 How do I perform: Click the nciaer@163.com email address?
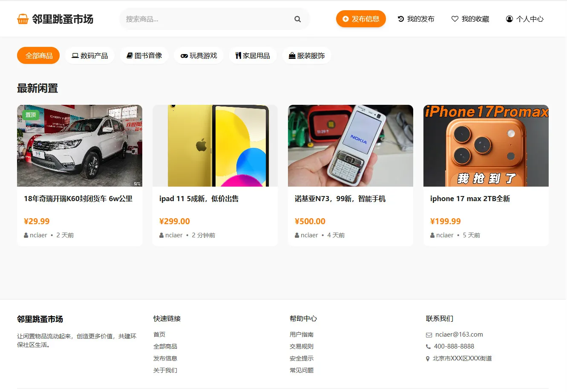459,335
